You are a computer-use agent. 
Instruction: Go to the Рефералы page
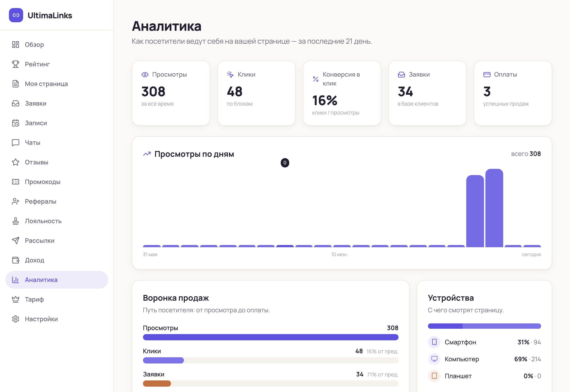coord(57,201)
